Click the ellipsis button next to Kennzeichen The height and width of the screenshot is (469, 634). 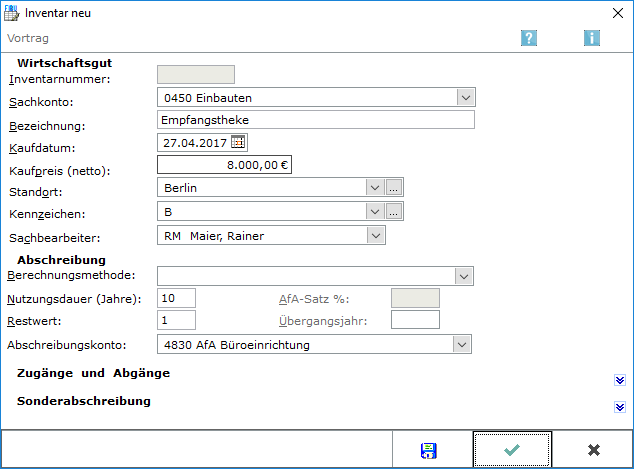[394, 211]
